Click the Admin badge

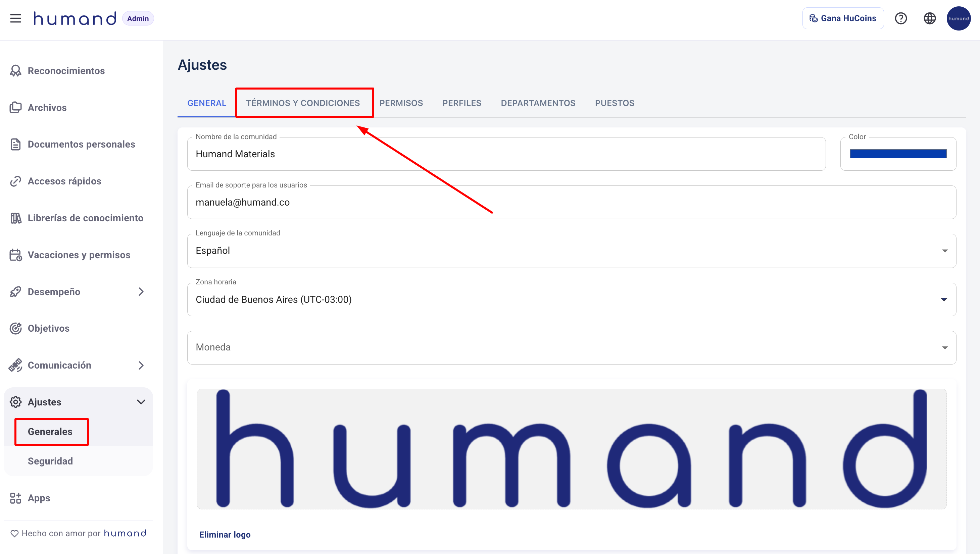pos(138,18)
